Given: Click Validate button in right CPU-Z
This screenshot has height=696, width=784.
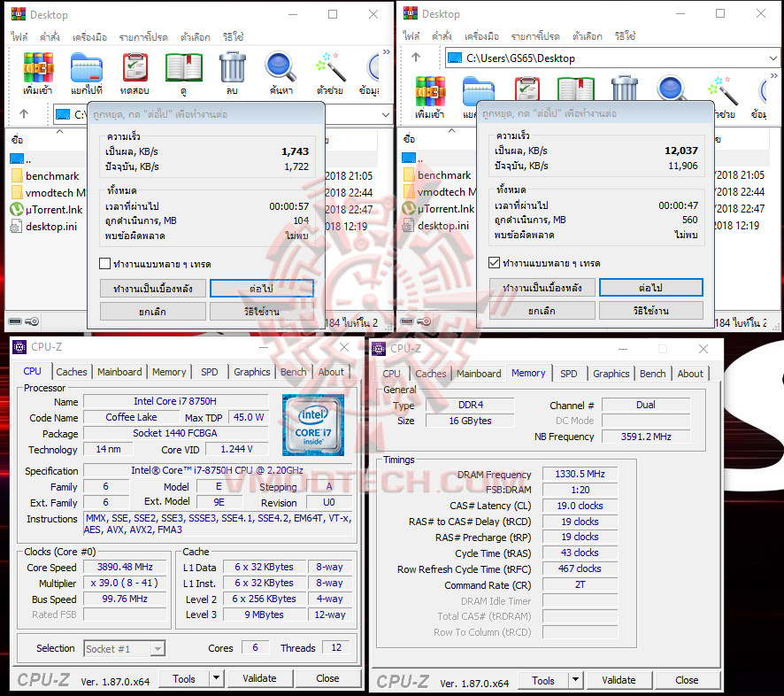Looking at the screenshot, I should (x=619, y=679).
